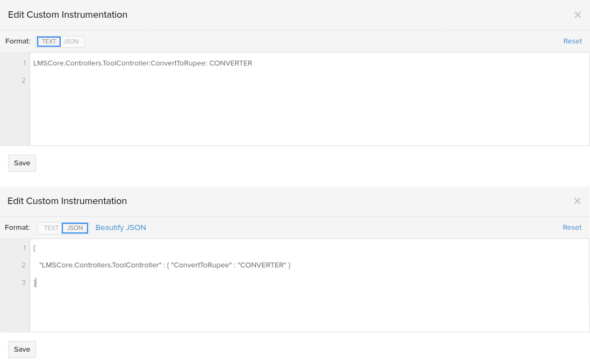Click line 2 gutter number in top editor
The image size is (590, 364).
click(23, 80)
